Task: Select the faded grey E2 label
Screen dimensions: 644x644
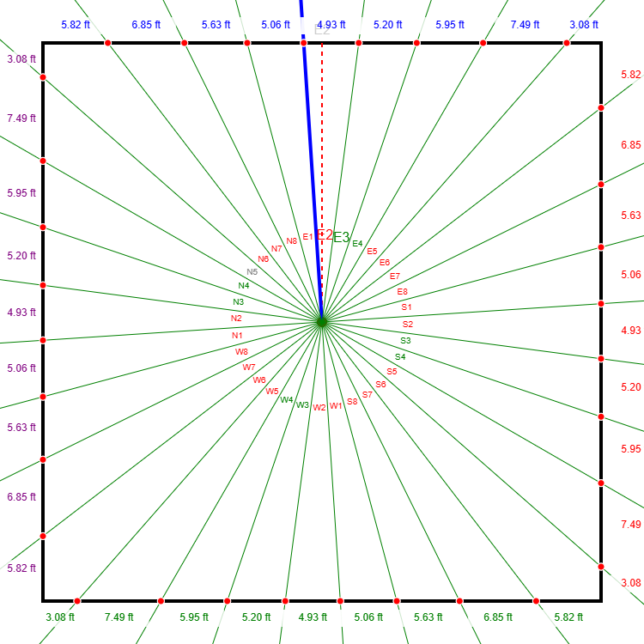Action: coord(322,29)
